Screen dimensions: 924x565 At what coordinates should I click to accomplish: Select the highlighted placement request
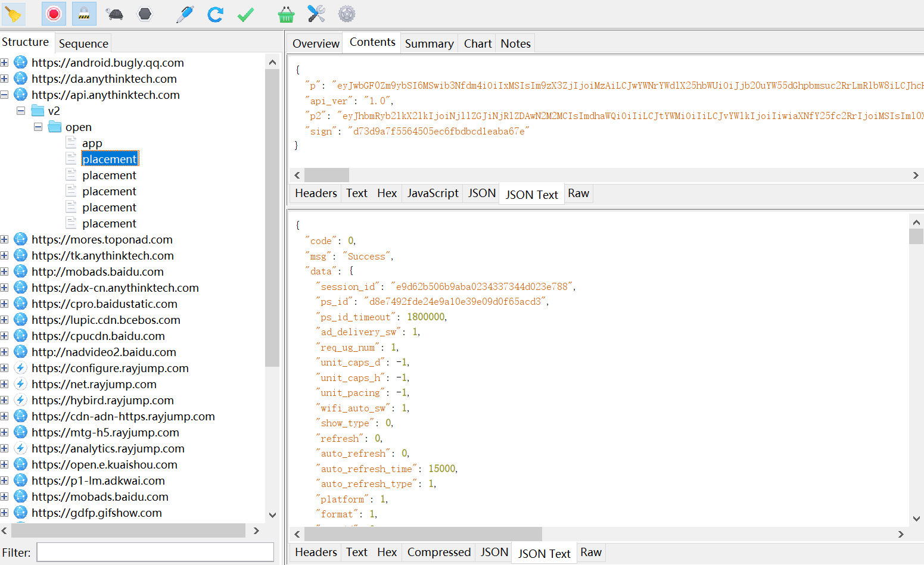coord(110,158)
